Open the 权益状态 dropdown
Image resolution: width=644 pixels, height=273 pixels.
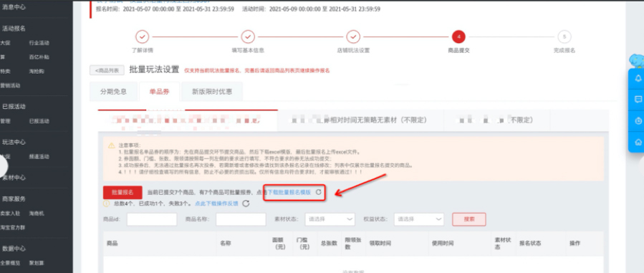(x=419, y=219)
